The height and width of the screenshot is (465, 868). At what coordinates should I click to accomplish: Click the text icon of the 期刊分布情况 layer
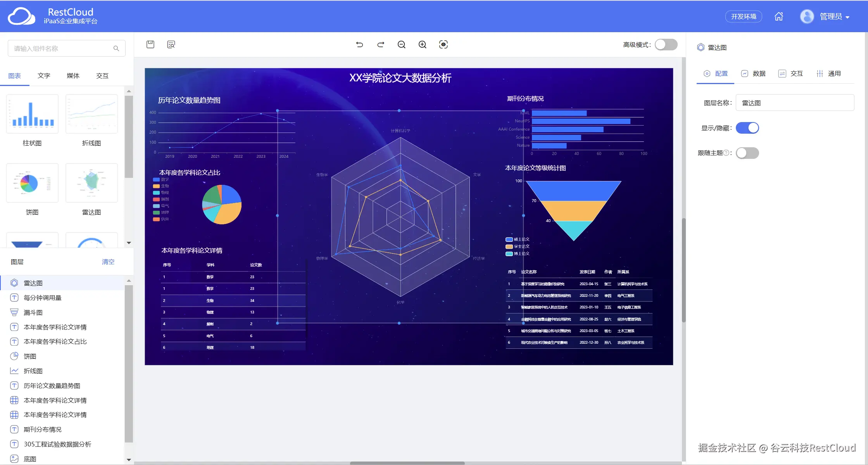tap(14, 429)
